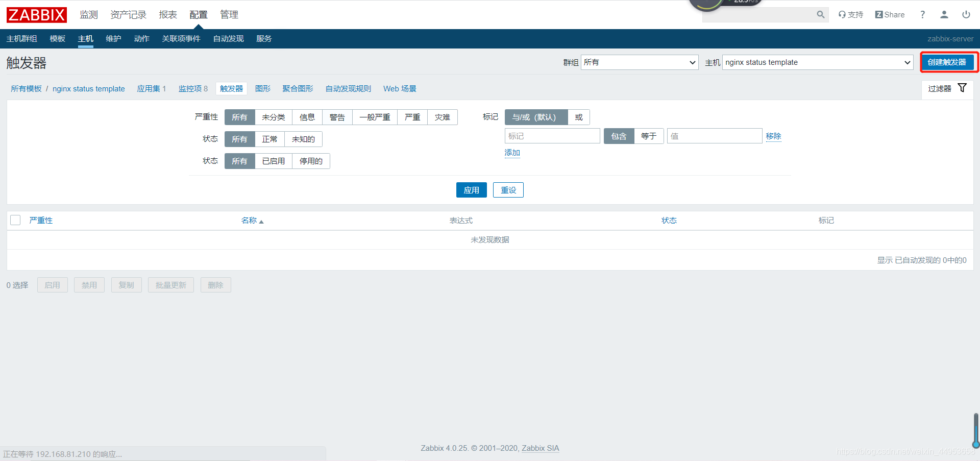Switch to Web 场景 tab
Screen dimensions: 980x461
[400, 89]
